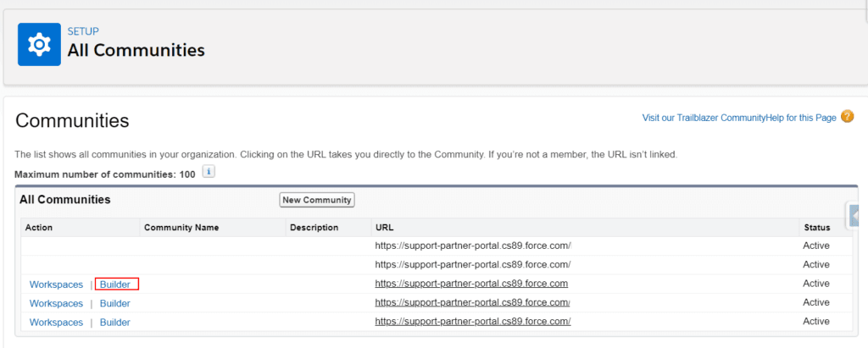Click the Community Name column header
Viewport: 868px width, 348px height.
point(181,228)
